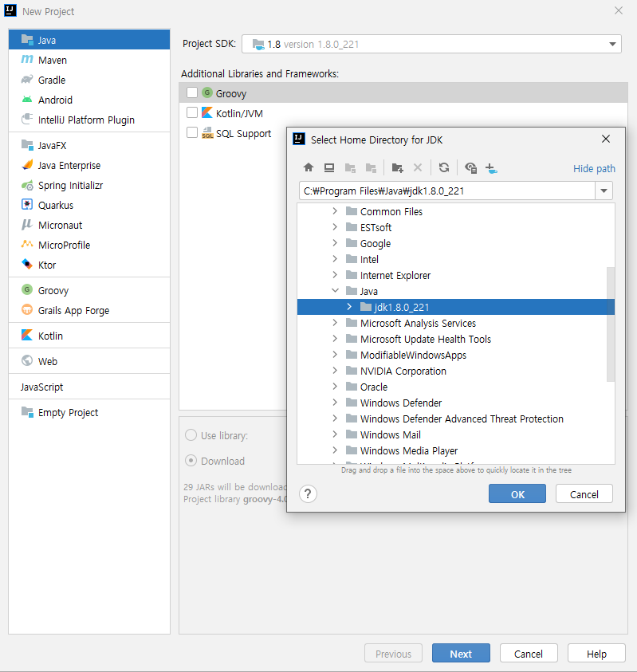Click Spring Initializr icon in list
Screen dimensions: 637x672
pos(27,185)
